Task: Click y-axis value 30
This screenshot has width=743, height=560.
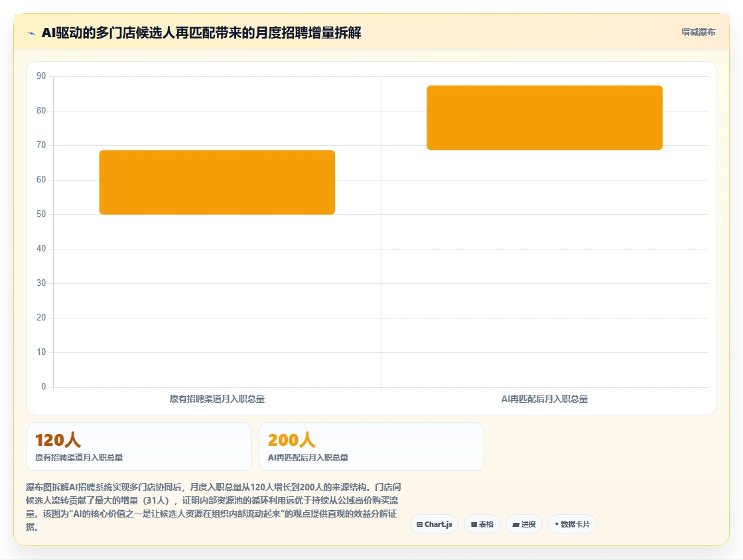Action: [x=41, y=283]
